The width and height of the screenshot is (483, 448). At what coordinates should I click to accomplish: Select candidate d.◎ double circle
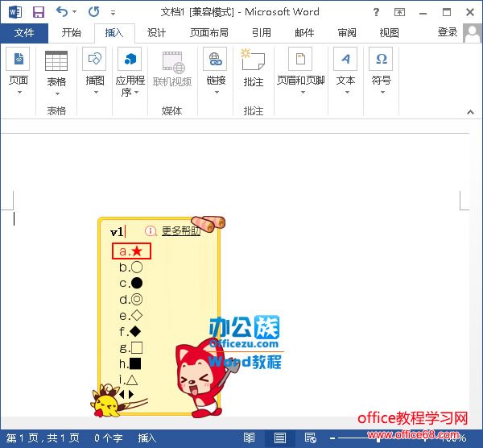tap(131, 300)
